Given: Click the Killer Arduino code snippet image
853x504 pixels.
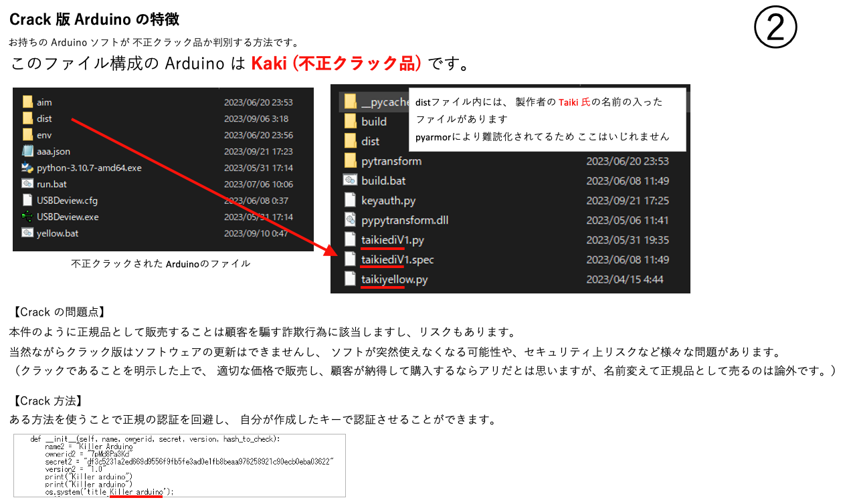Looking at the screenshot, I should pyautogui.click(x=179, y=465).
